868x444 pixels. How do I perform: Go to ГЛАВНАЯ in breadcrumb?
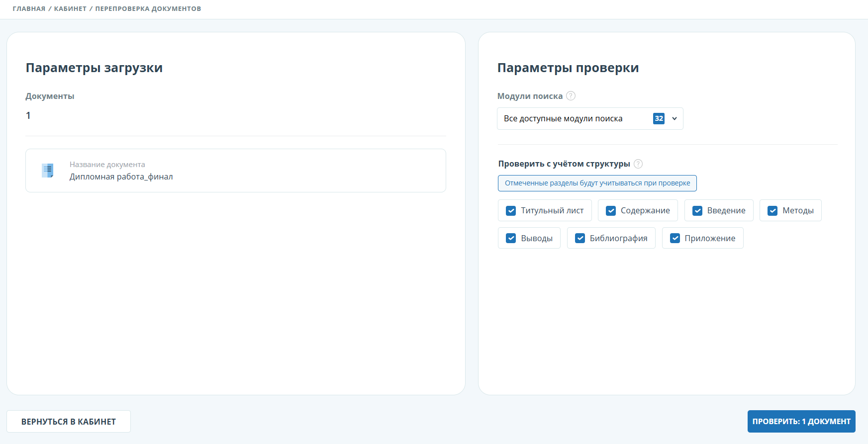point(29,8)
